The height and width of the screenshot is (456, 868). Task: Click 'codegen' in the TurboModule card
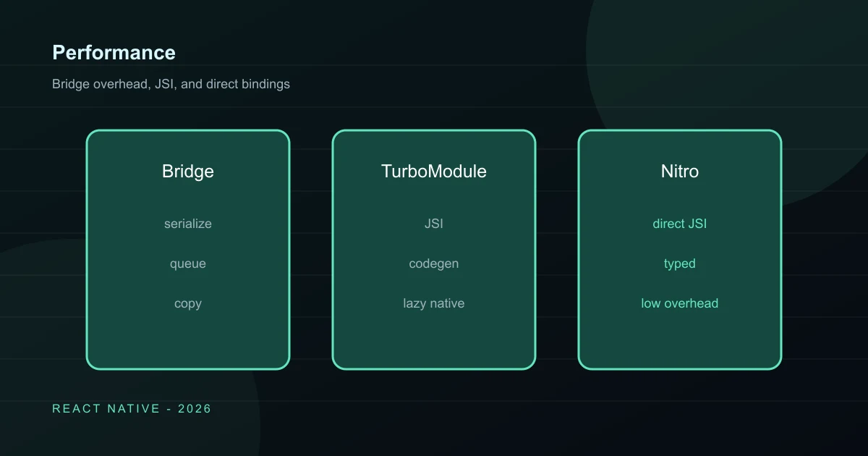(x=434, y=263)
